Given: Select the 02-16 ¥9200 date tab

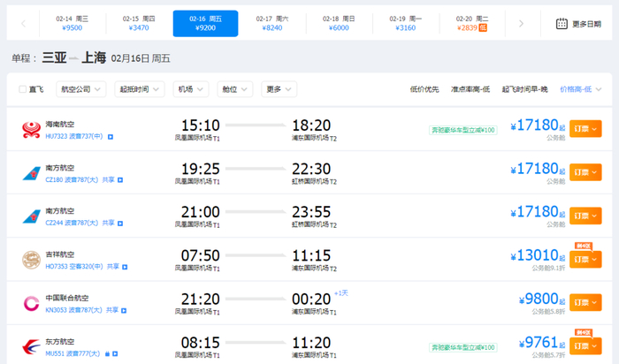Looking at the screenshot, I should 205,24.
